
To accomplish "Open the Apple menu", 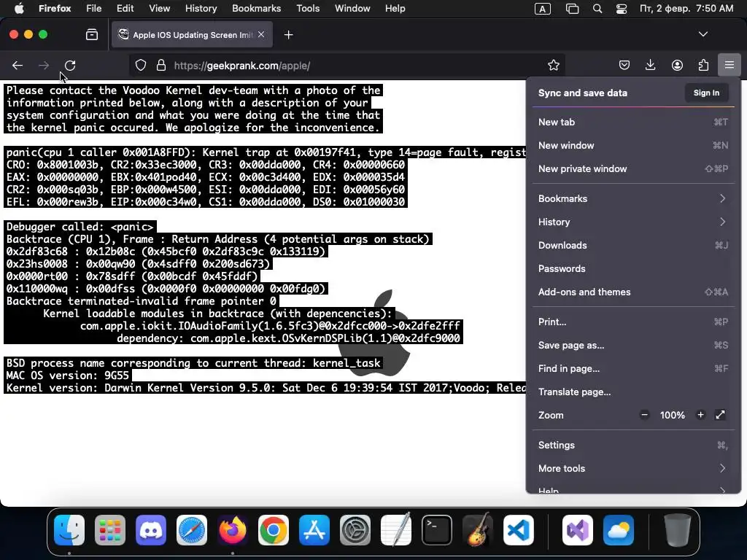I will click(x=19, y=8).
